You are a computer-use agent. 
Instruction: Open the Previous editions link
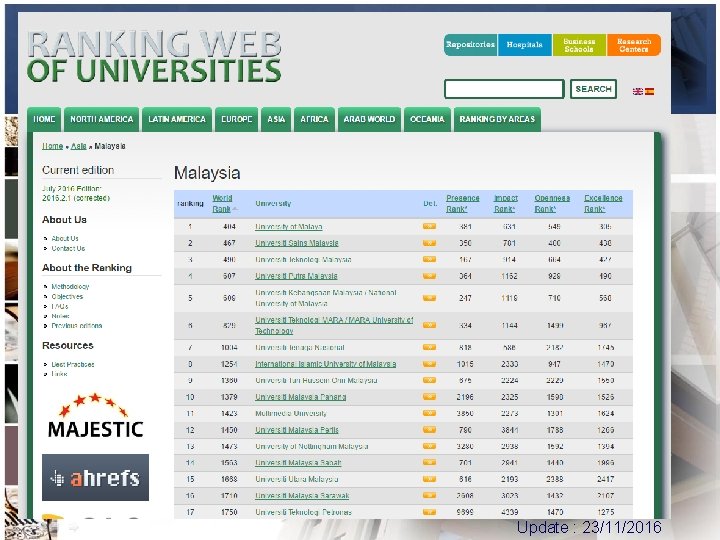(77, 326)
